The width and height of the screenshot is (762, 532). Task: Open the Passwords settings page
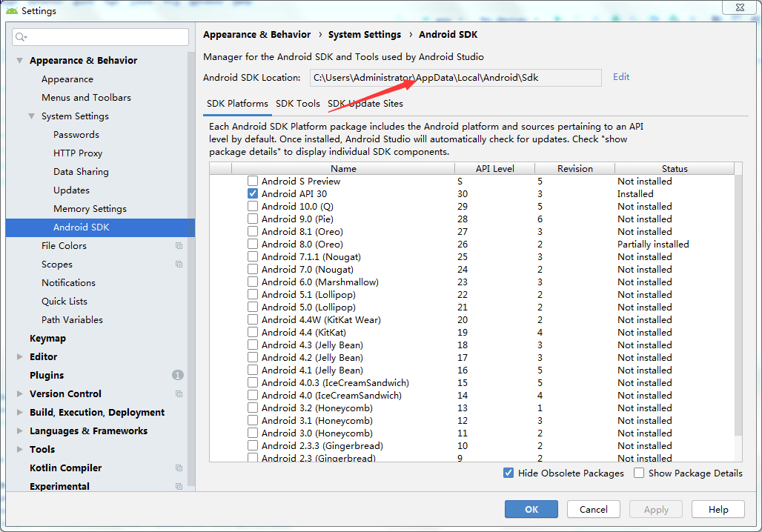[76, 135]
